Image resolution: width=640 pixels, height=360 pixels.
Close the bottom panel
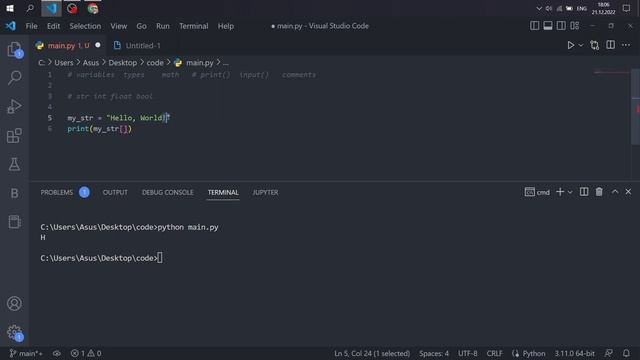[628, 192]
